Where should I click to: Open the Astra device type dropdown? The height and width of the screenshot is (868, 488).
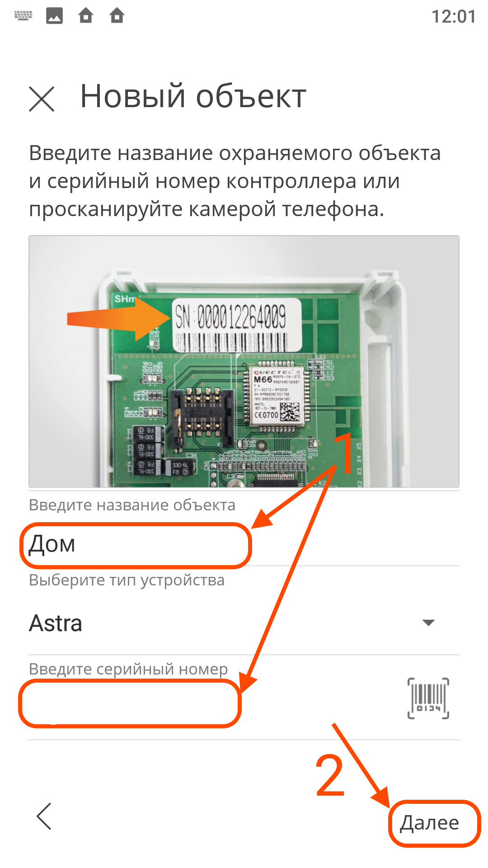(x=244, y=623)
